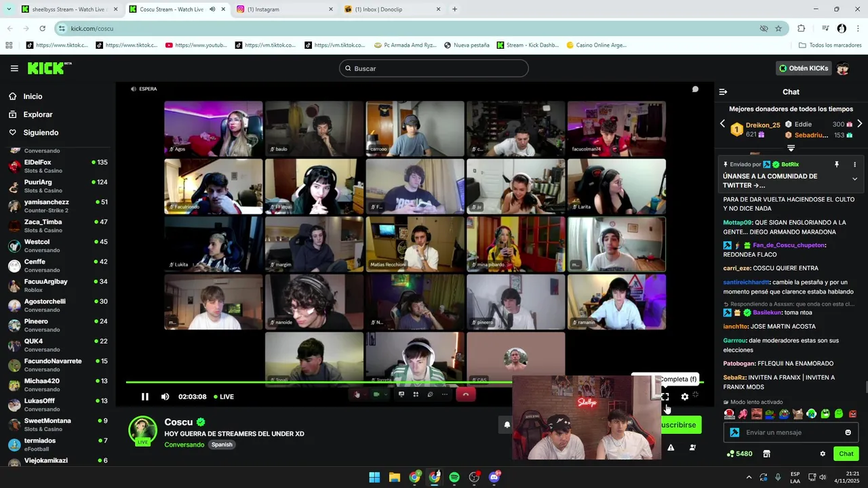Send message with green Chat button
The width and height of the screenshot is (868, 488).
(x=846, y=453)
